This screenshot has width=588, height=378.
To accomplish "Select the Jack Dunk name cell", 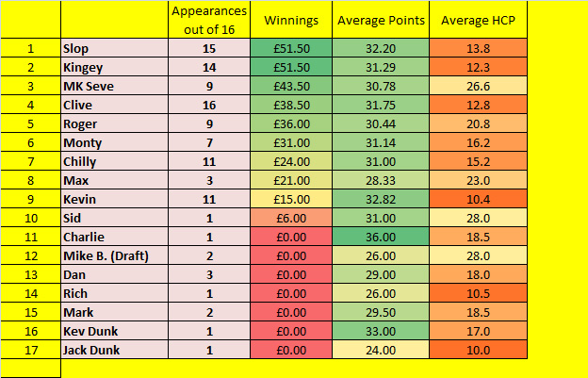I will click(x=114, y=350).
